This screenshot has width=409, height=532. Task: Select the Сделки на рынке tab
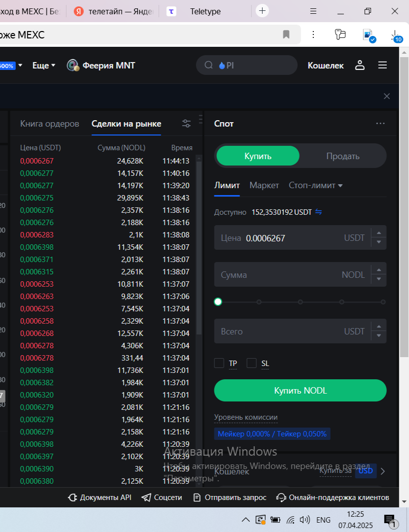(x=126, y=124)
